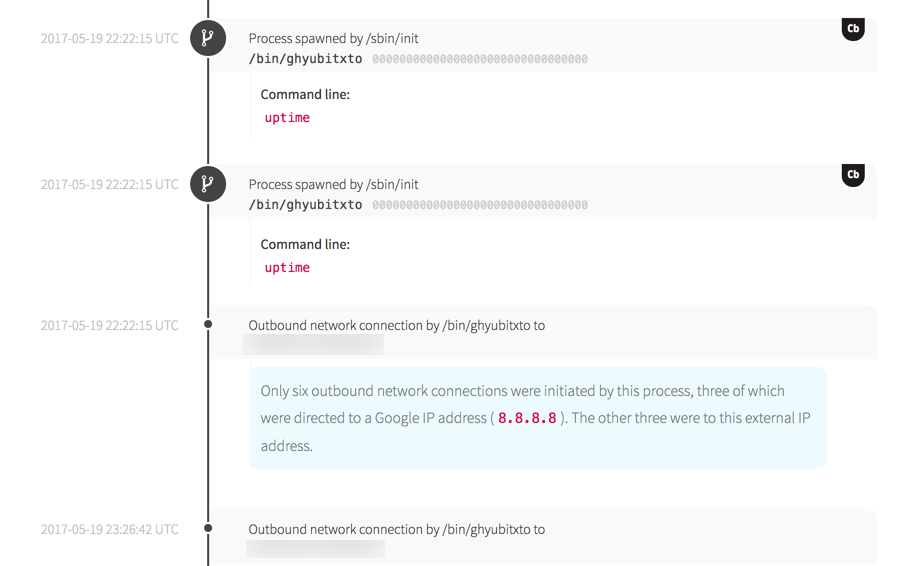Click the second event's zero-filled hash
898x566 pixels.
point(480,205)
